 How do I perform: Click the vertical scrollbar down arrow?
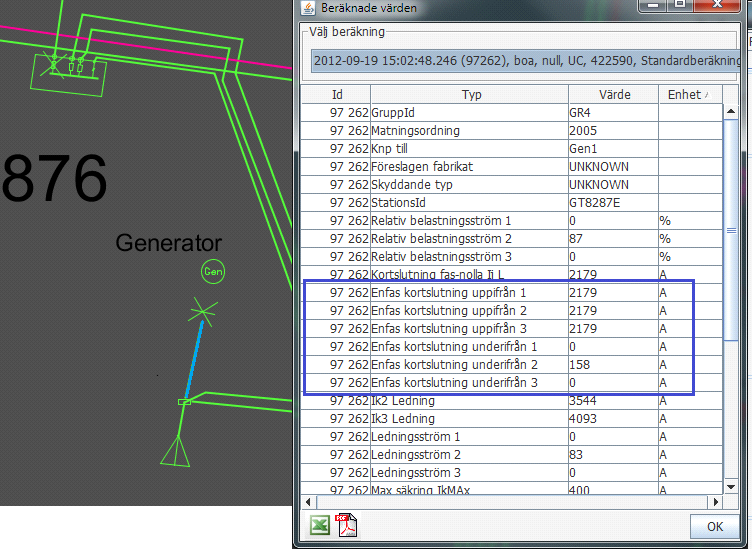pyautogui.click(x=731, y=487)
